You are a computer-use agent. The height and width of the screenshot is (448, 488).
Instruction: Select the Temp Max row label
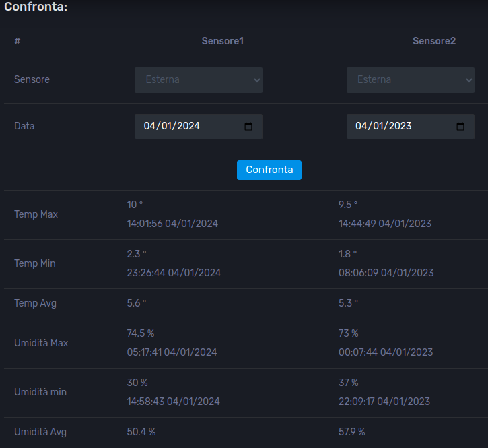36,214
